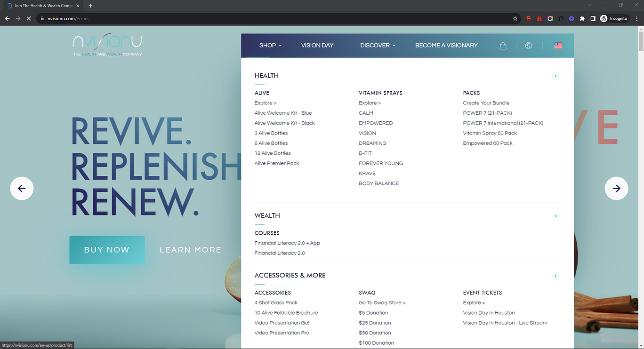The height and width of the screenshot is (349, 644).
Task: Go forward in browser history
Action: (18, 18)
